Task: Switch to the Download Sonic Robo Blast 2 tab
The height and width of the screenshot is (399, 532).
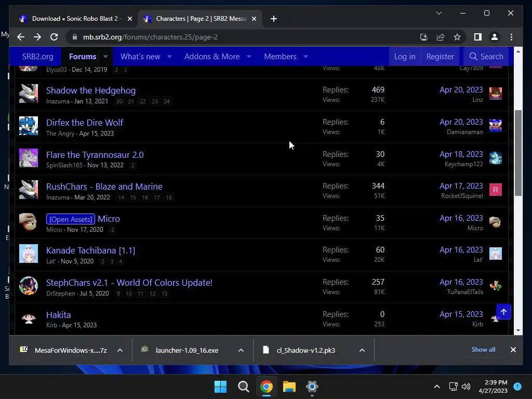Action: tap(75, 19)
